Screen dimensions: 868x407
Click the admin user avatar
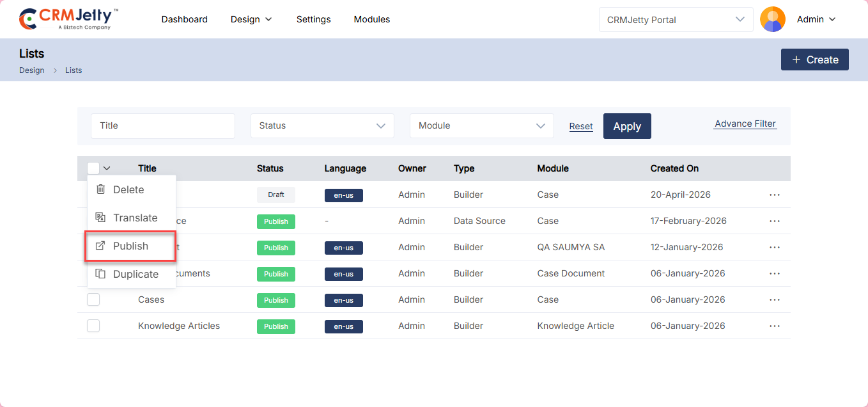[x=772, y=19]
